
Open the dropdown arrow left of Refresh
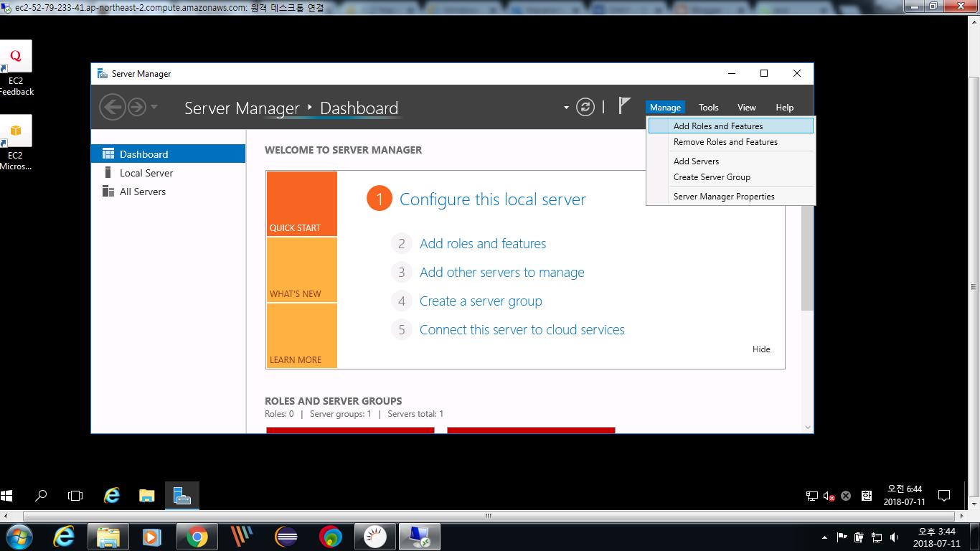[566, 108]
